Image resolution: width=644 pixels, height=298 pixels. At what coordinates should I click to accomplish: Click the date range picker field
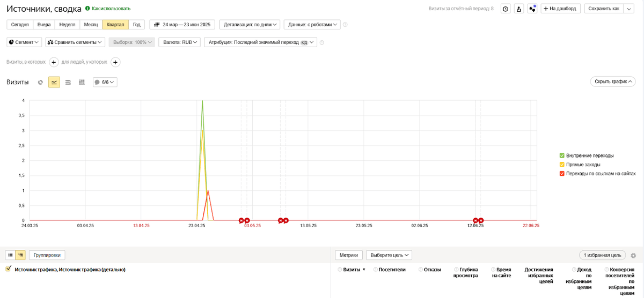(182, 25)
